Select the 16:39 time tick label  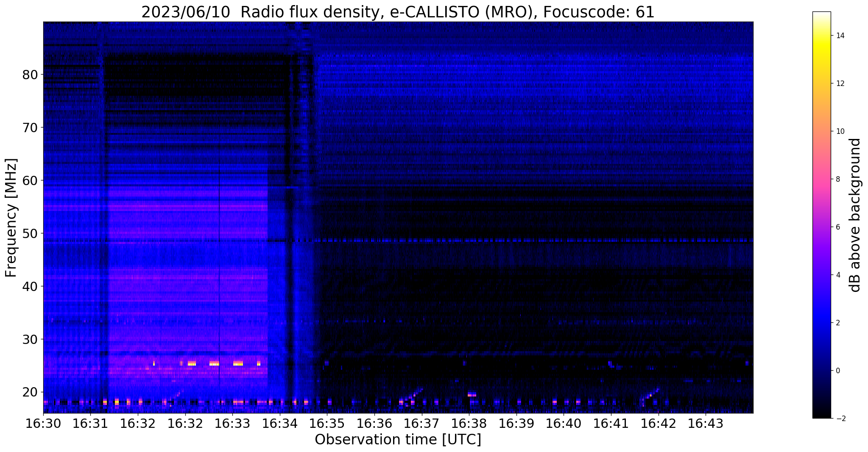(516, 424)
